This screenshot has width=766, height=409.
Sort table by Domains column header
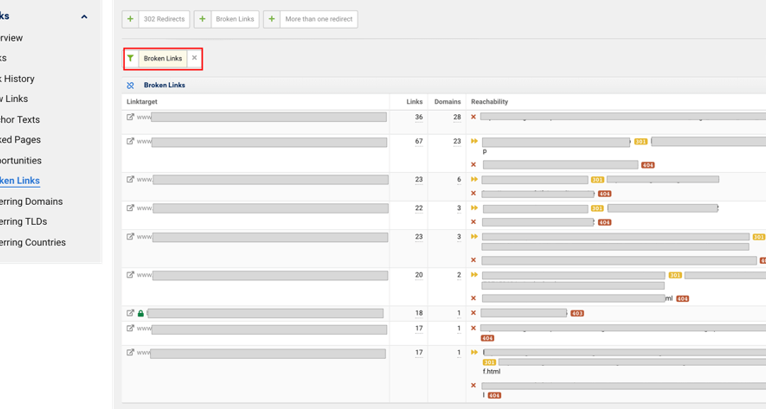click(447, 102)
